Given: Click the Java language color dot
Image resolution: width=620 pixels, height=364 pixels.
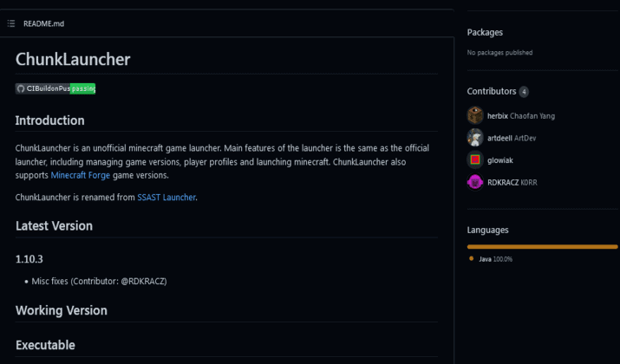Looking at the screenshot, I should (x=471, y=258).
